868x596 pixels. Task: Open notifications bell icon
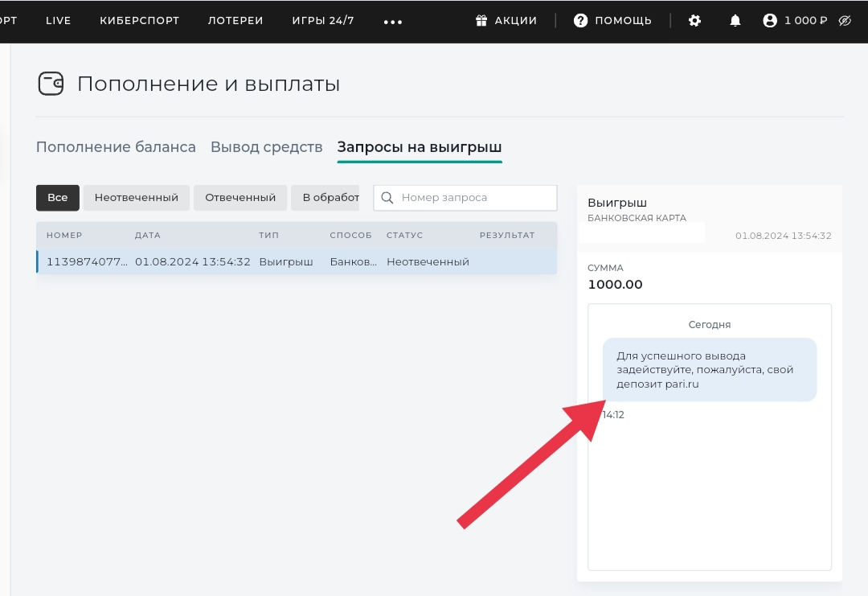[735, 21]
